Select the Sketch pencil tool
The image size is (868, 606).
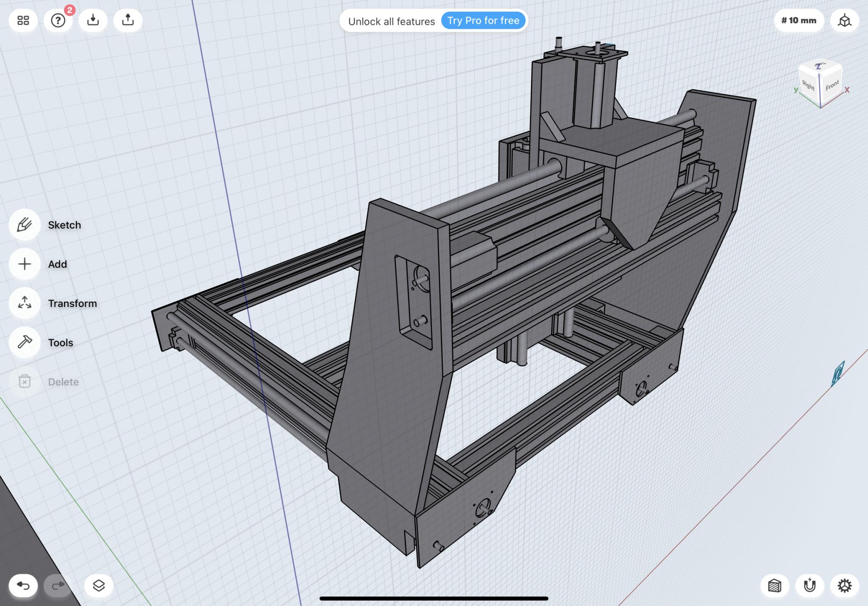25,225
